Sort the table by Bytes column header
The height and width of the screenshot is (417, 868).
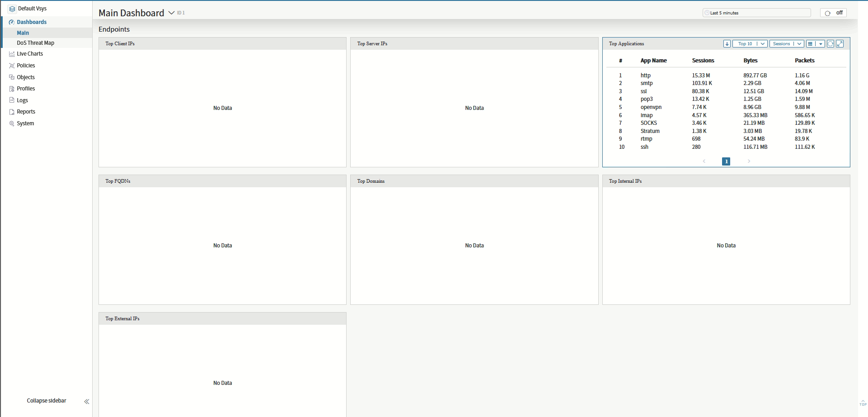click(x=750, y=61)
